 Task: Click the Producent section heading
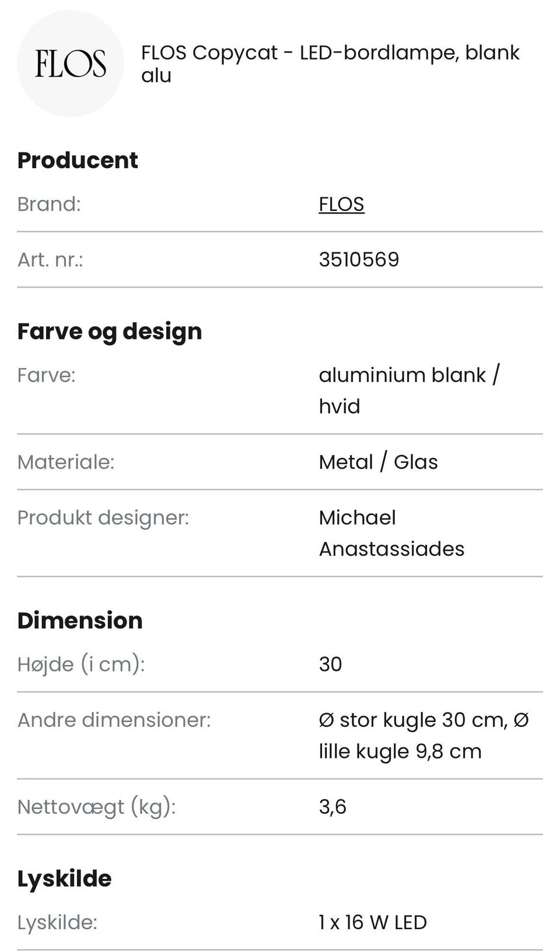tap(78, 160)
